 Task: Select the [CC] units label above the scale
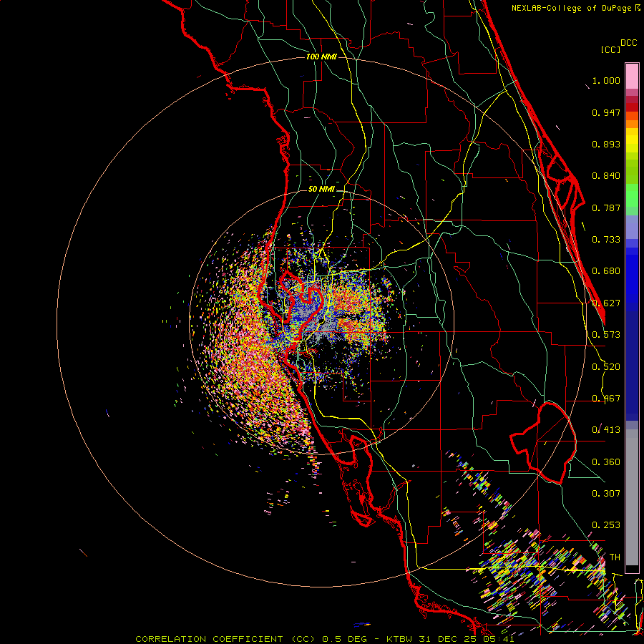[610, 49]
